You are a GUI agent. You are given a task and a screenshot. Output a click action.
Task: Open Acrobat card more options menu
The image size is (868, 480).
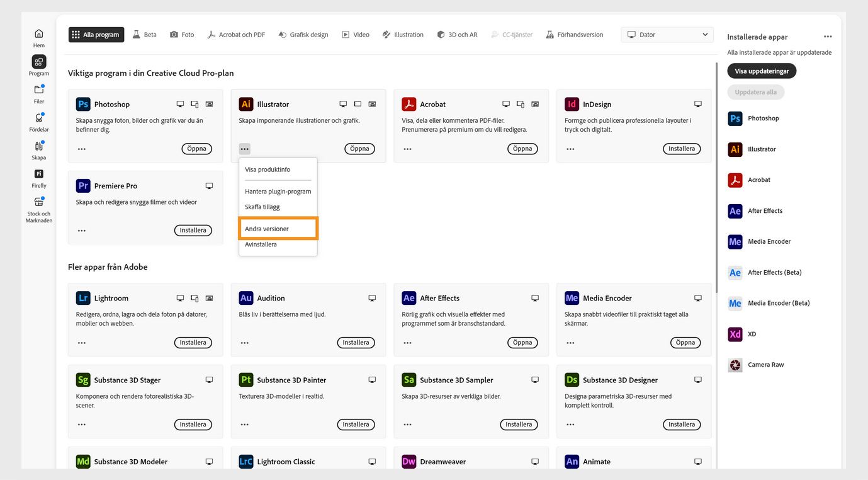[408, 149]
